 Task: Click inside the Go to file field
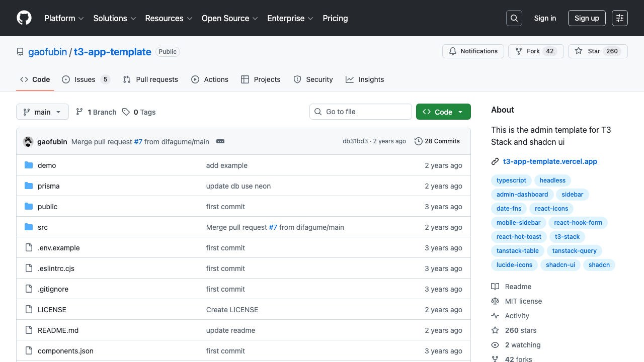pos(360,112)
